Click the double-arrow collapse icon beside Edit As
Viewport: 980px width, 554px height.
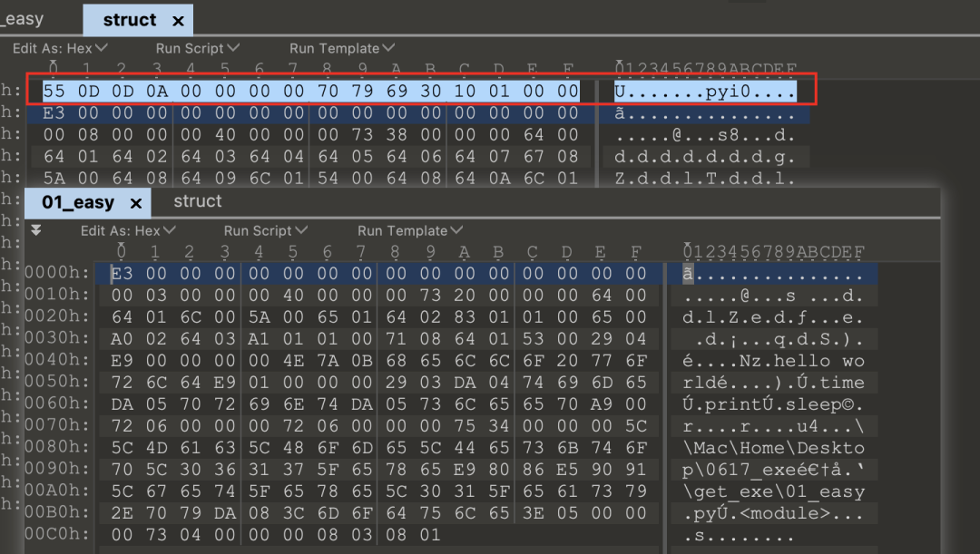pos(36,230)
